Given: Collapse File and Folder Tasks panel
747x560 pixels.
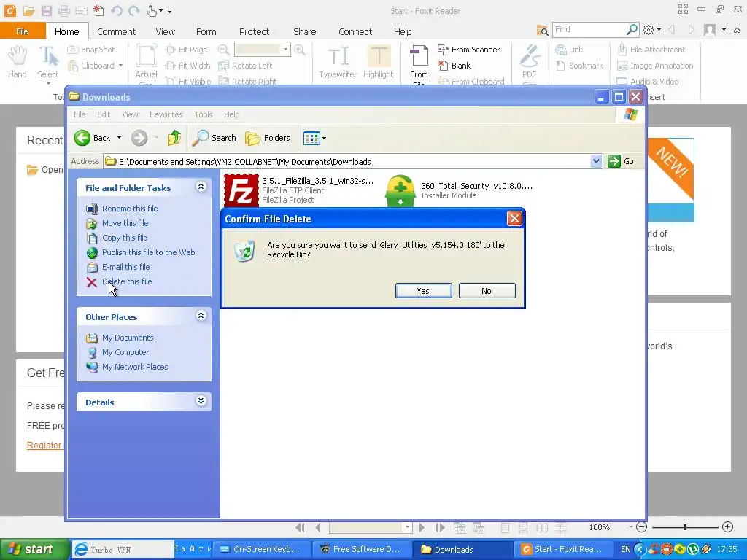Looking at the screenshot, I should (201, 187).
